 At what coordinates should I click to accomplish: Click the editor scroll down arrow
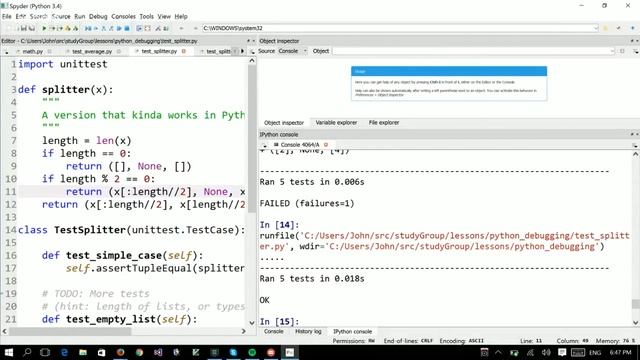252,322
